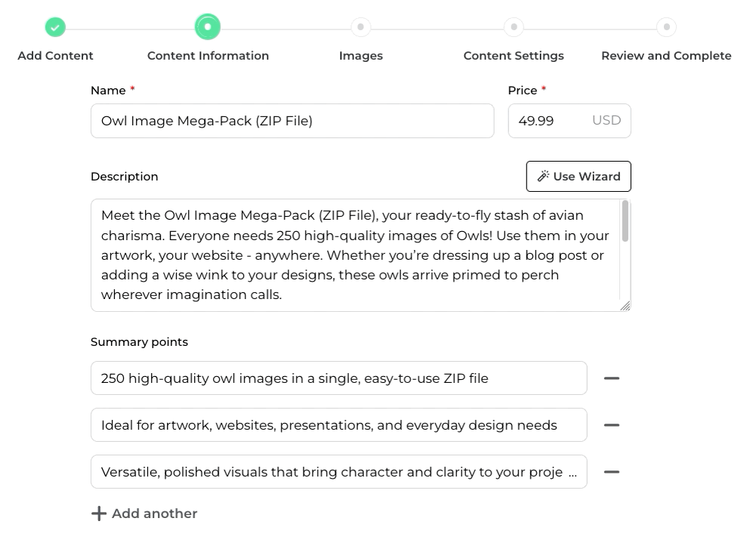The height and width of the screenshot is (546, 756).
Task: Click the Review and Complete step circle
Action: tap(666, 27)
